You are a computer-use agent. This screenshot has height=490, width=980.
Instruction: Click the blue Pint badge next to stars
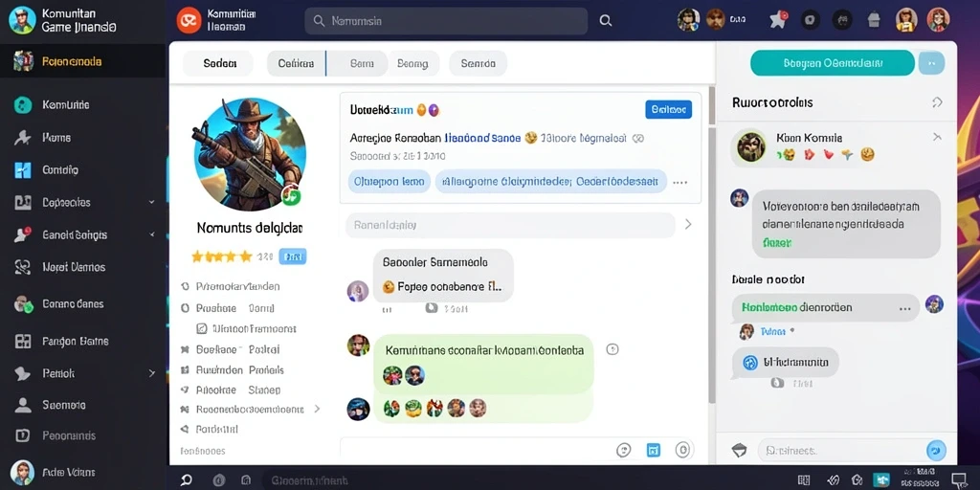292,256
